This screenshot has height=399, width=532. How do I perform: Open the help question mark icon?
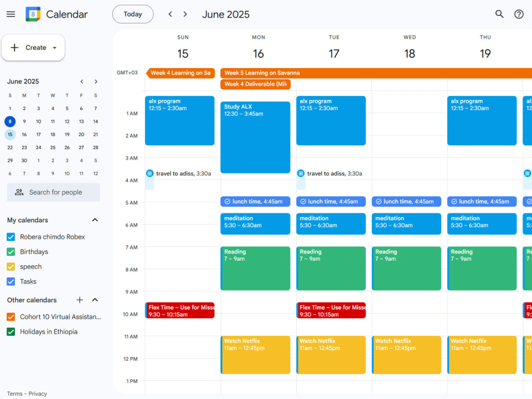pos(519,14)
